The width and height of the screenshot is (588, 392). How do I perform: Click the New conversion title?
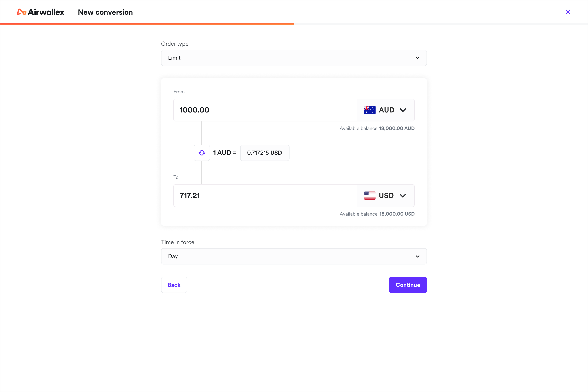coord(105,12)
